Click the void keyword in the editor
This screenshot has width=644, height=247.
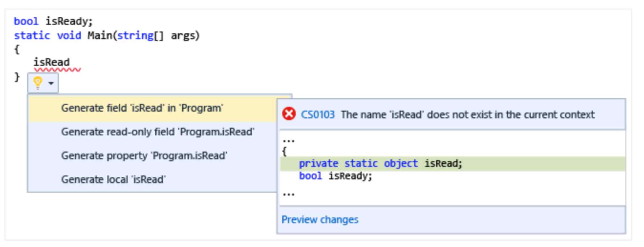click(69, 36)
